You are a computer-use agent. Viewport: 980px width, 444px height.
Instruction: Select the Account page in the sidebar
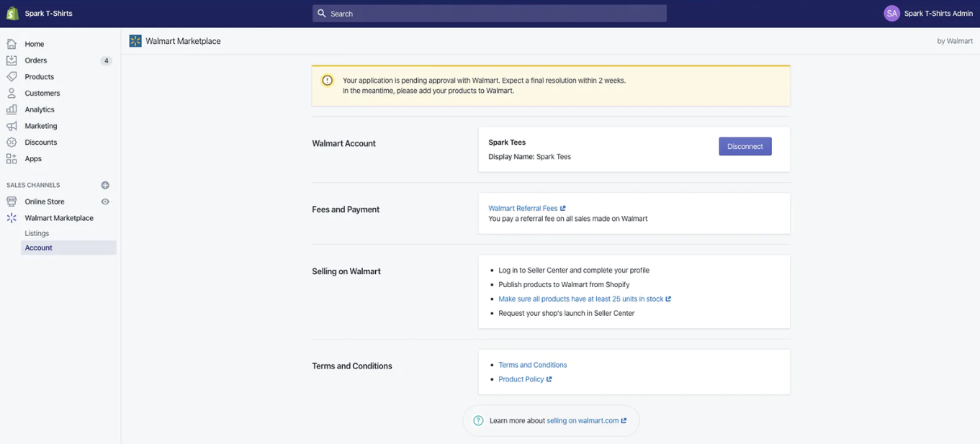(x=38, y=248)
